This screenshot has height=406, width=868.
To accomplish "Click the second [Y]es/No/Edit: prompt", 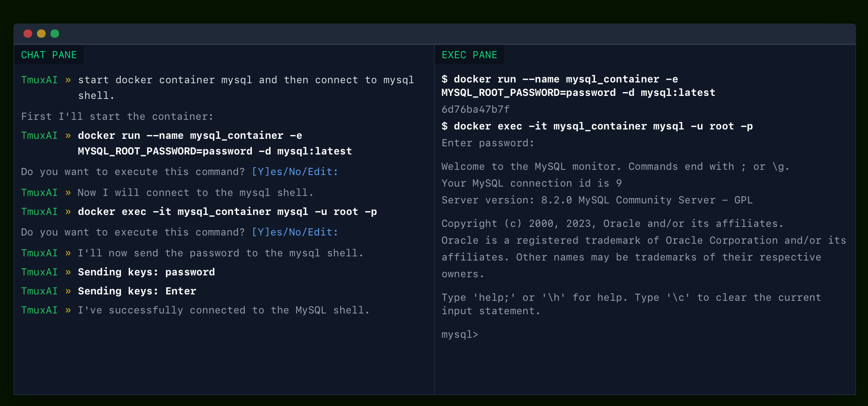I will [x=295, y=232].
